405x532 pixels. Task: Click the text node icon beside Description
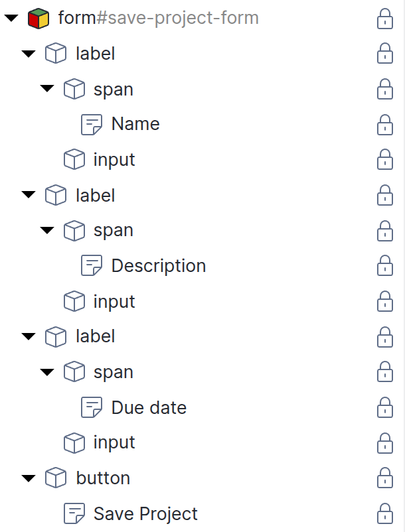92,266
